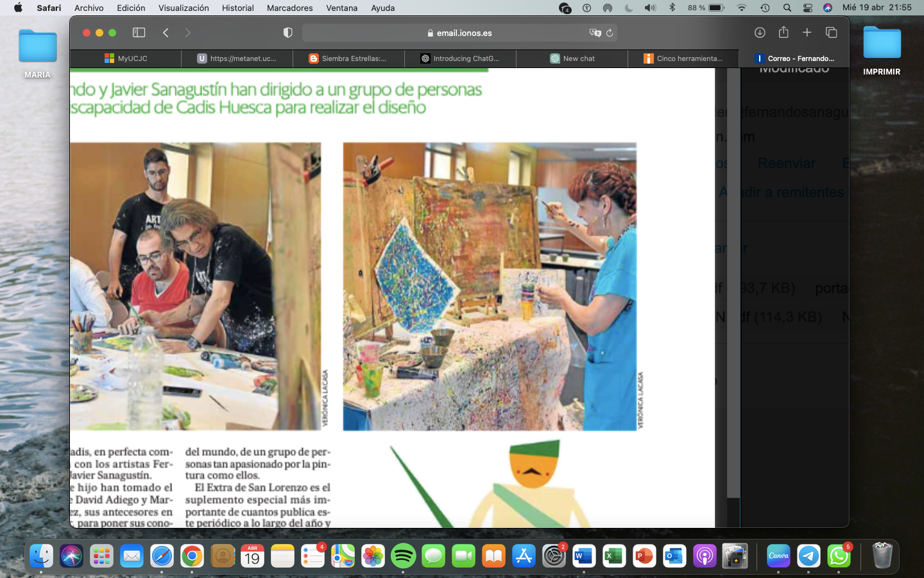Open the Calendar app in the Dock
This screenshot has width=924, height=578.
pyautogui.click(x=252, y=556)
